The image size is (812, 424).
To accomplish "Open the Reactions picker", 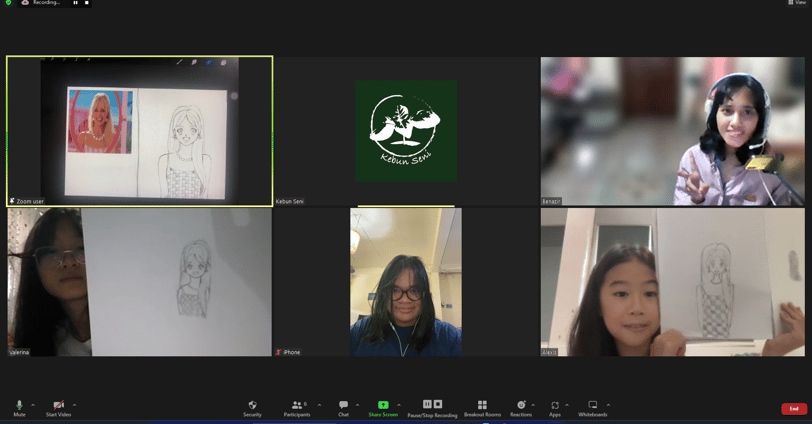I will pos(521,408).
